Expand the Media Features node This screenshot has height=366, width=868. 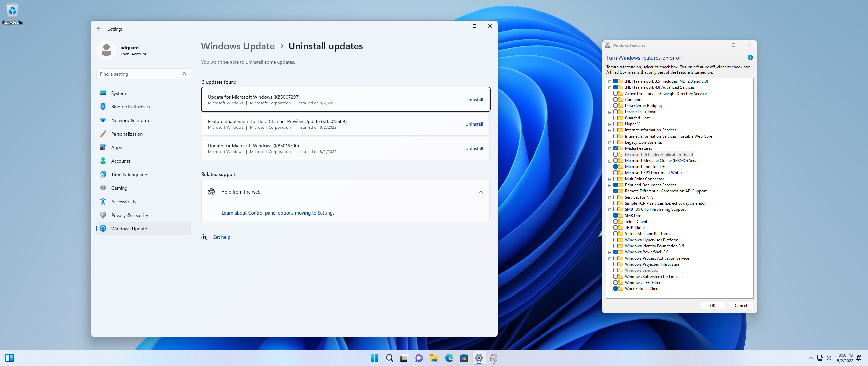(610, 149)
